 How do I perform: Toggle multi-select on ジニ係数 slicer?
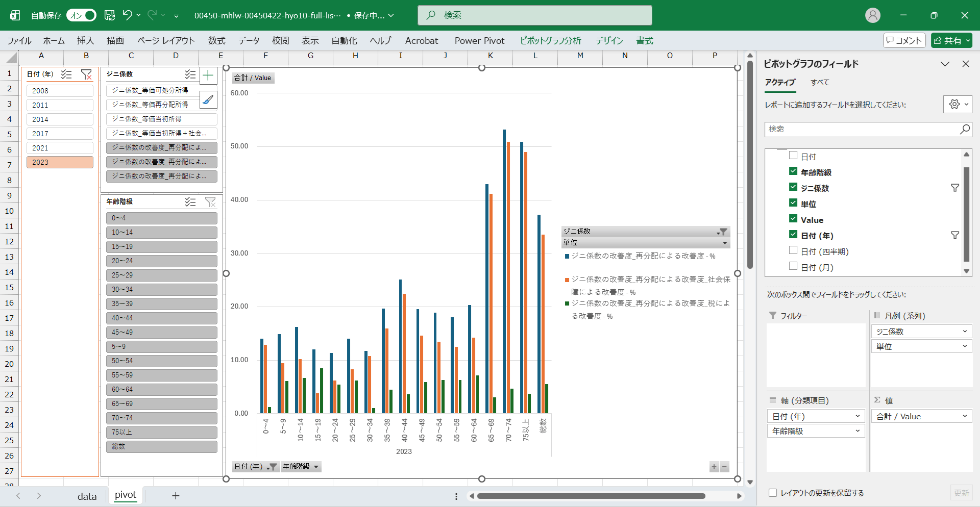point(190,74)
